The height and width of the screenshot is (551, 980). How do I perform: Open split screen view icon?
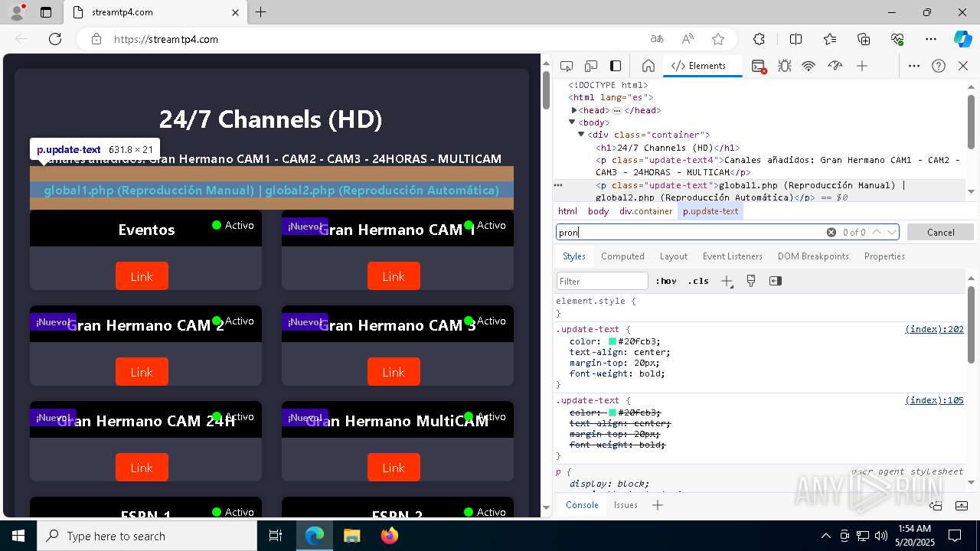[x=795, y=39]
